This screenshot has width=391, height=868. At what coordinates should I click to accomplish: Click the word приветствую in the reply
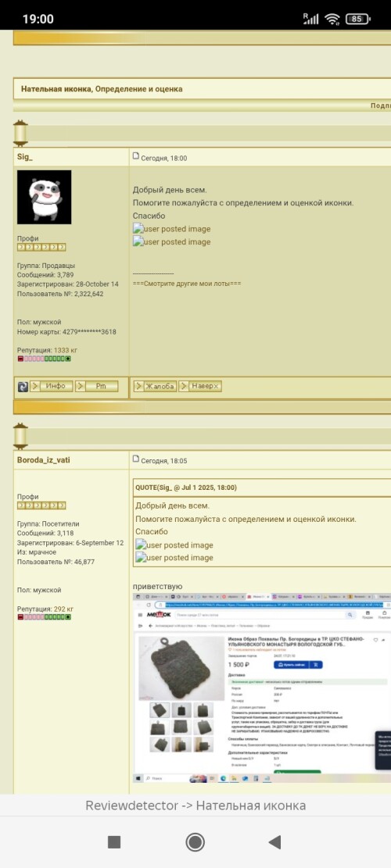157,586
